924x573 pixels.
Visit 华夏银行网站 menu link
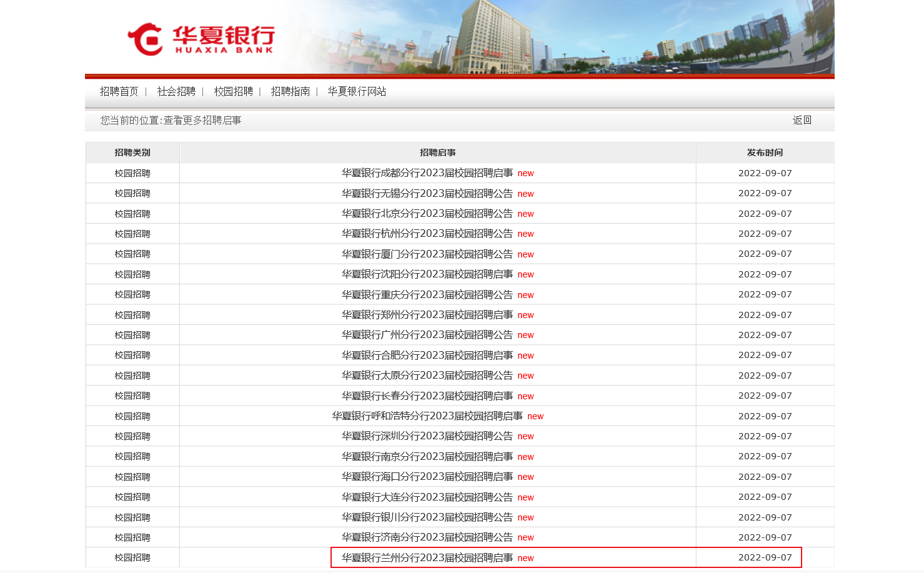(x=357, y=92)
